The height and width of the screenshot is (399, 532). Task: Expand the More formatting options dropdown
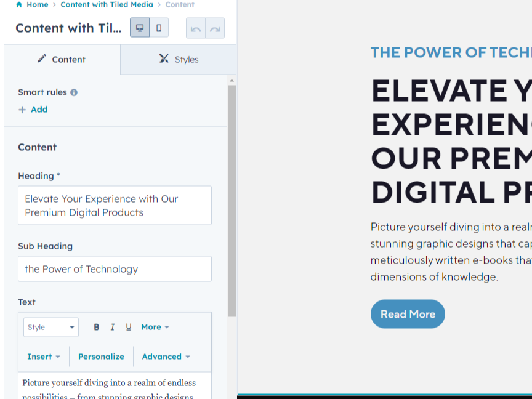coord(155,328)
